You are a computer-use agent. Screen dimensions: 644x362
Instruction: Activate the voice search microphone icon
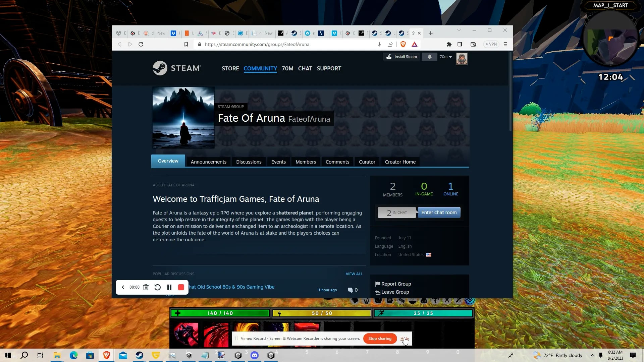point(379,44)
